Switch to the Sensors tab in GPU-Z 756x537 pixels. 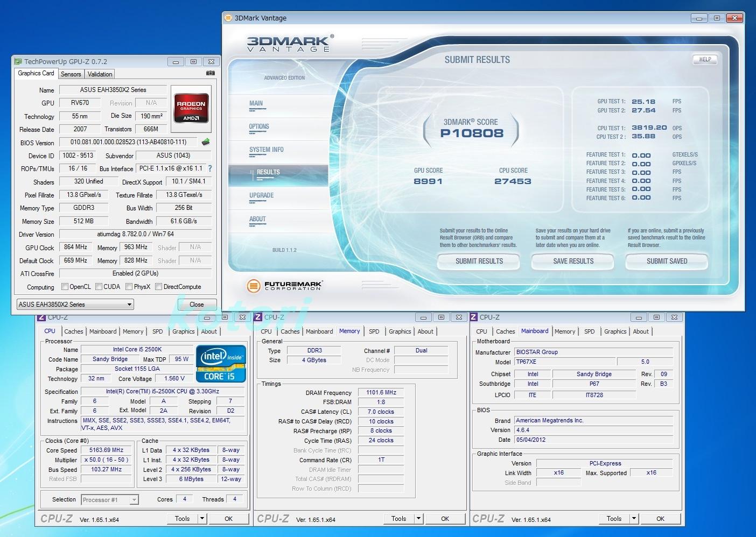(71, 74)
